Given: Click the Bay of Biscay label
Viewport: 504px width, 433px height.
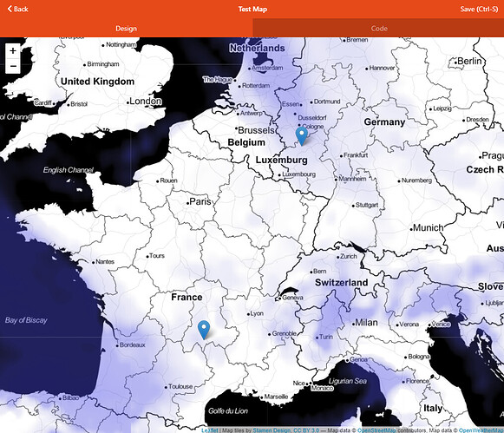Looking at the screenshot, I should click(x=26, y=320).
